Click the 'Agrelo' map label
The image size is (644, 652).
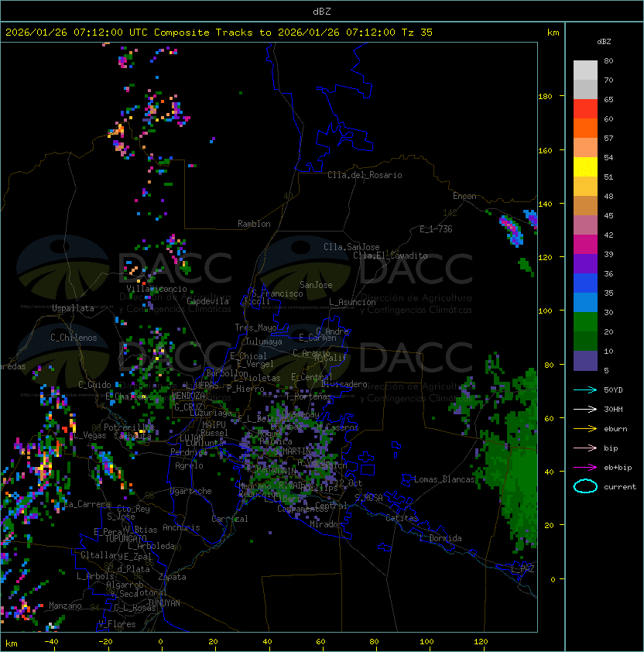[x=189, y=465]
